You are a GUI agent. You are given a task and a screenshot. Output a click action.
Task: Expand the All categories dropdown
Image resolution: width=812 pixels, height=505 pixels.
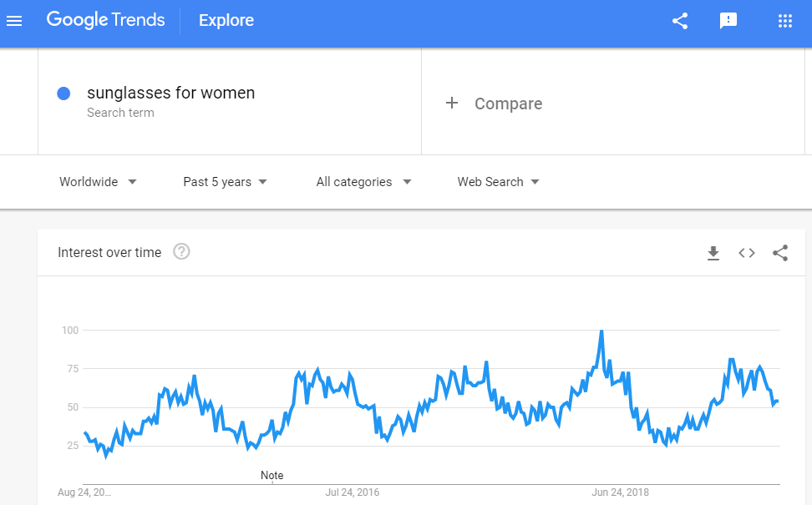tap(363, 182)
